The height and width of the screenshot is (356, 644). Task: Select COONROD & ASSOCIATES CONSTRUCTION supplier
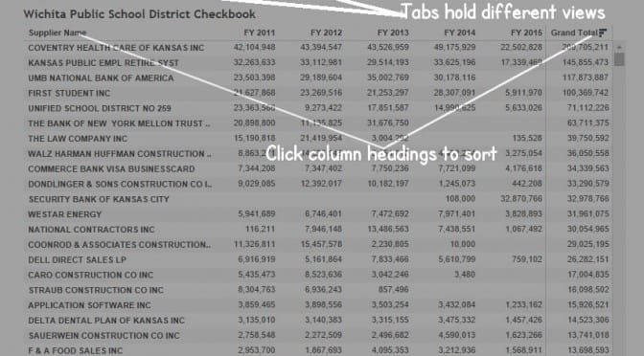pos(120,245)
